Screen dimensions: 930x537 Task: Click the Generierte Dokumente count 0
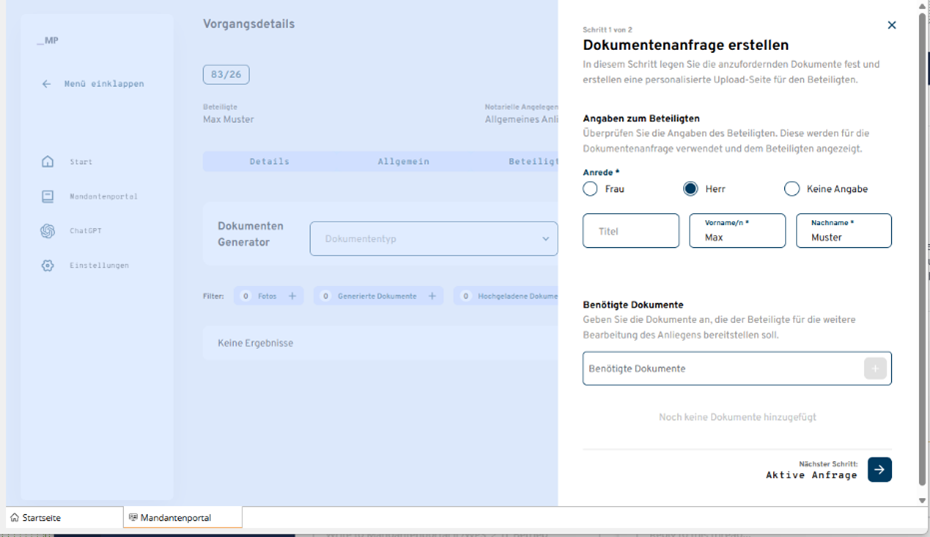326,295
